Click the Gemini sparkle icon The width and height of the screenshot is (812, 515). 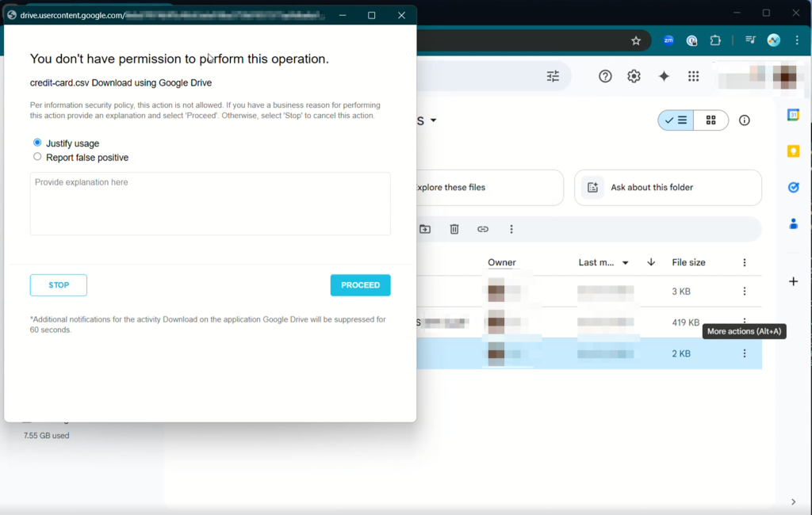664,77
